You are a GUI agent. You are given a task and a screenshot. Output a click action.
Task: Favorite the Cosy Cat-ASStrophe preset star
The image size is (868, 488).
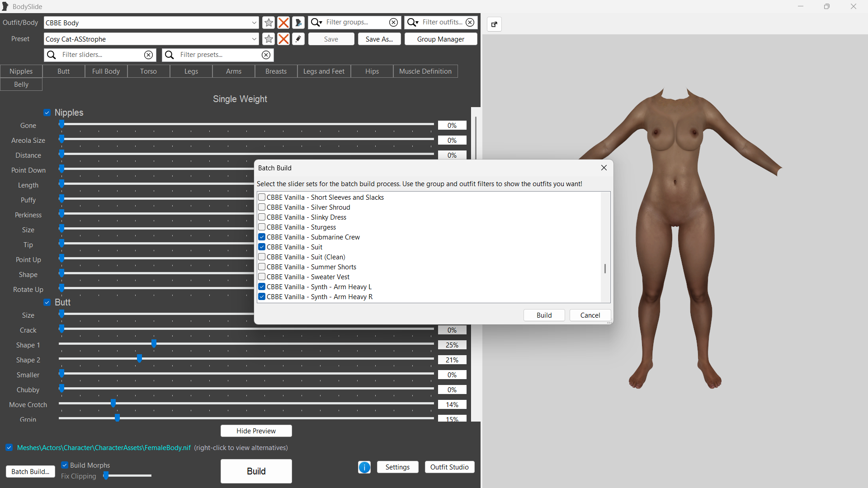[x=269, y=39]
